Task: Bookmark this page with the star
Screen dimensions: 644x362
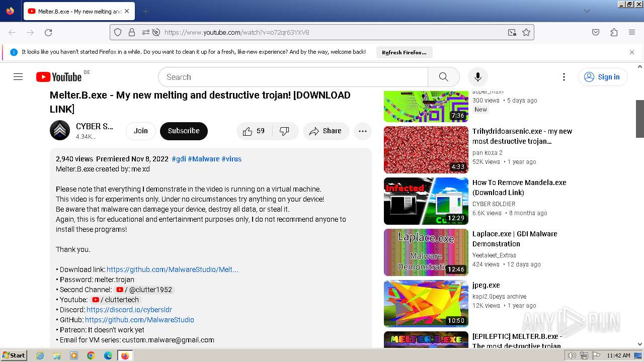Action: tap(526, 32)
